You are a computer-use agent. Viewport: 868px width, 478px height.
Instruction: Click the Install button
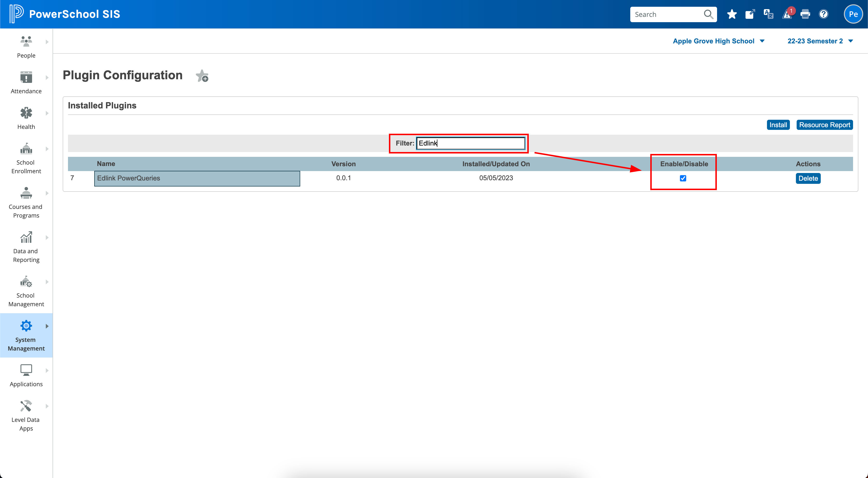[x=778, y=125]
